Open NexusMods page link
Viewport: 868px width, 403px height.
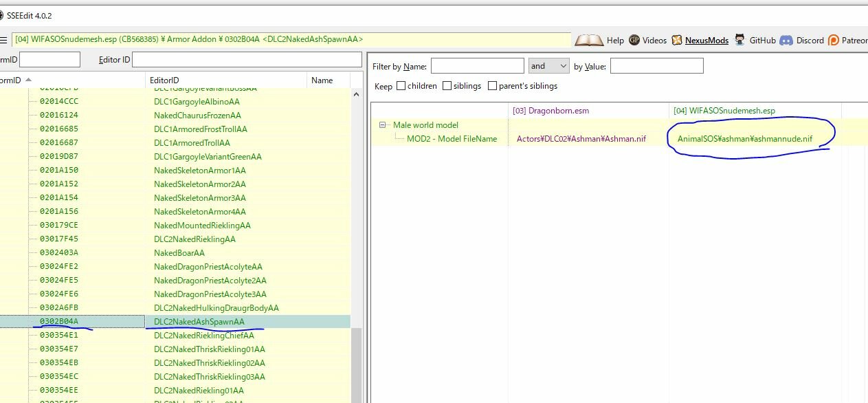pyautogui.click(x=700, y=41)
